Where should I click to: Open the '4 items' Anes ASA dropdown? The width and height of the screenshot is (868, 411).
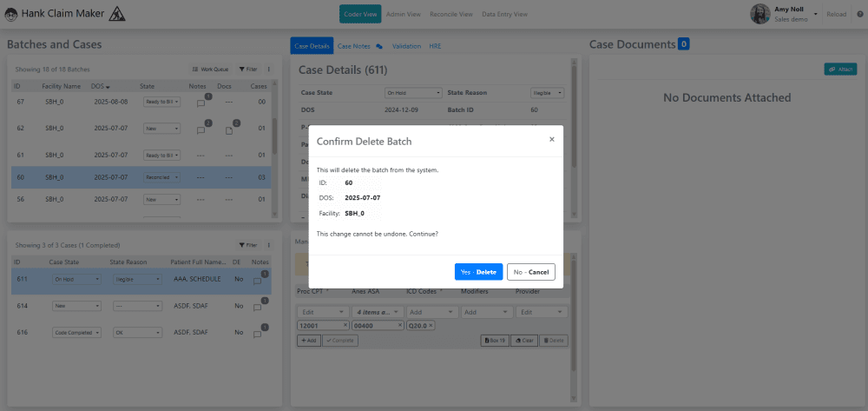378,312
